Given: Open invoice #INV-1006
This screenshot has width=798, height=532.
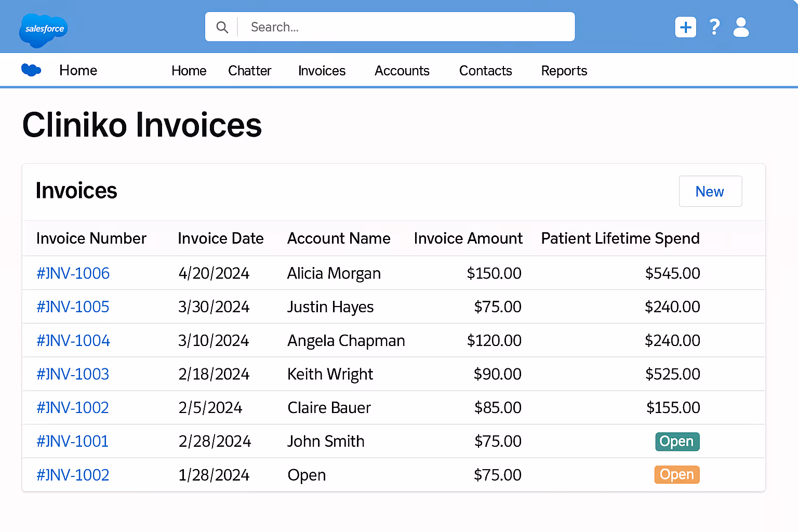Looking at the screenshot, I should pos(73,273).
